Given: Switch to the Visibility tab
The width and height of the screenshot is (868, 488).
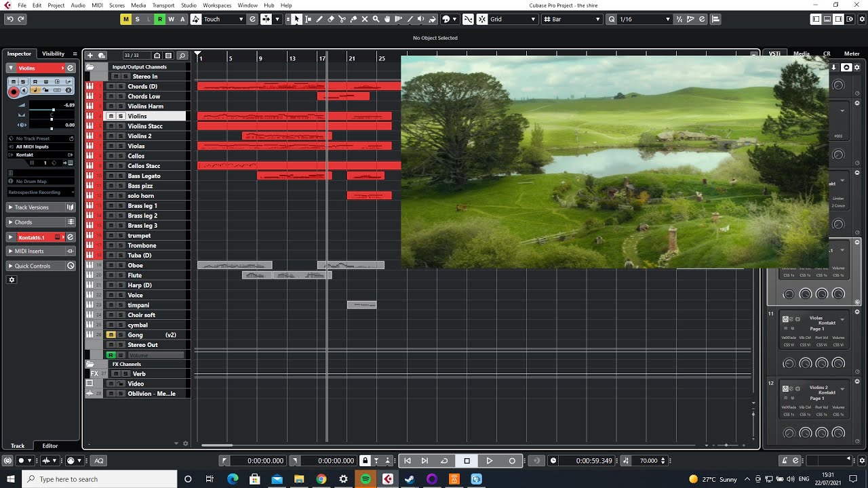Looking at the screenshot, I should (53, 54).
